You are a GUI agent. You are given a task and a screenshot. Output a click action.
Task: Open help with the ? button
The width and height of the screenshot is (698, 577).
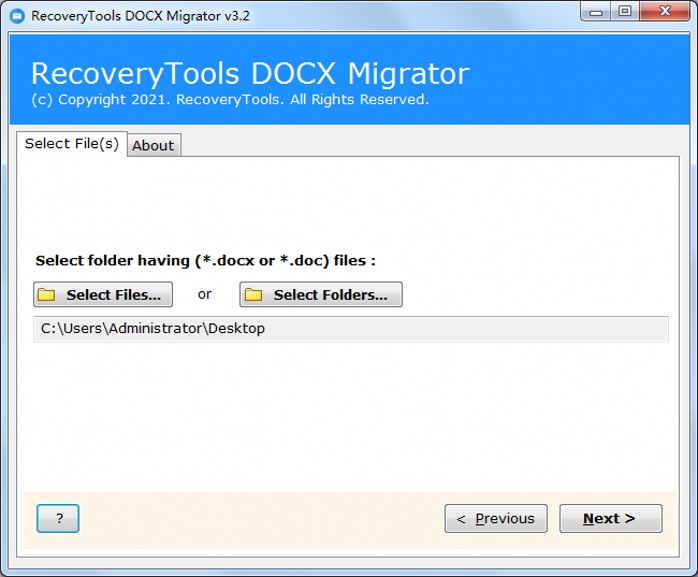click(58, 518)
